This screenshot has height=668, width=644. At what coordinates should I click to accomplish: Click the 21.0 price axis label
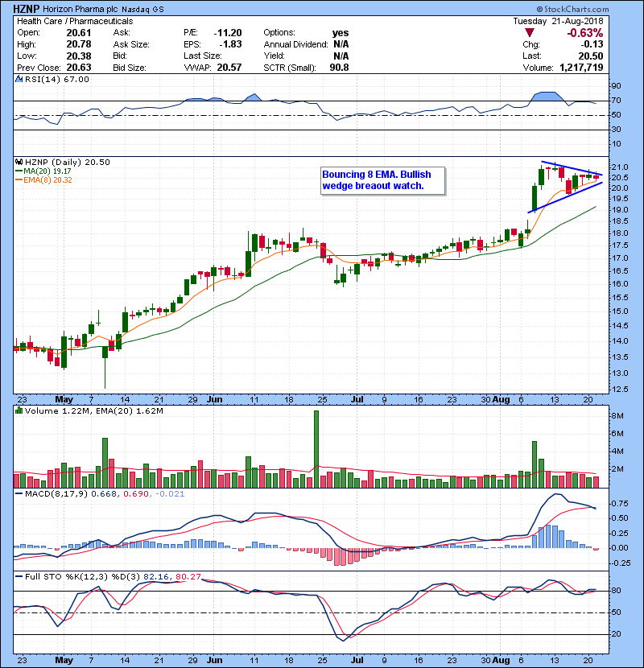tap(620, 167)
